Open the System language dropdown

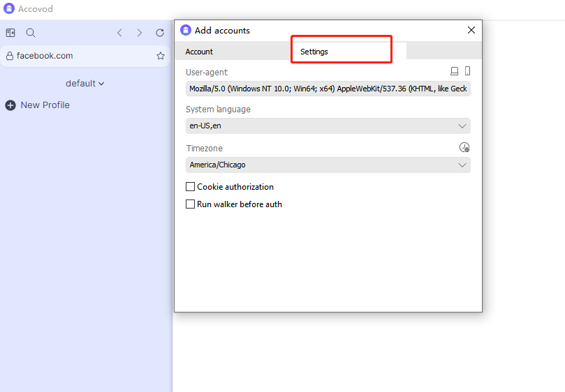(328, 126)
